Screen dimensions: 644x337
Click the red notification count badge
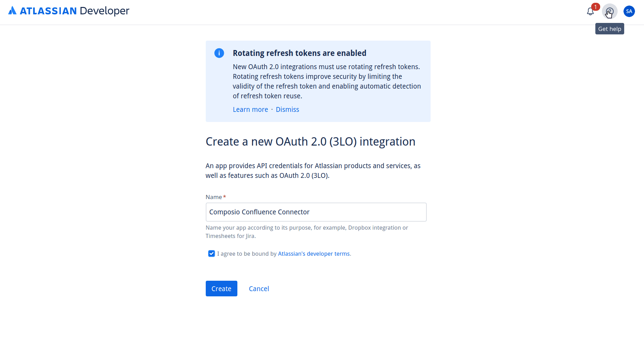click(595, 7)
